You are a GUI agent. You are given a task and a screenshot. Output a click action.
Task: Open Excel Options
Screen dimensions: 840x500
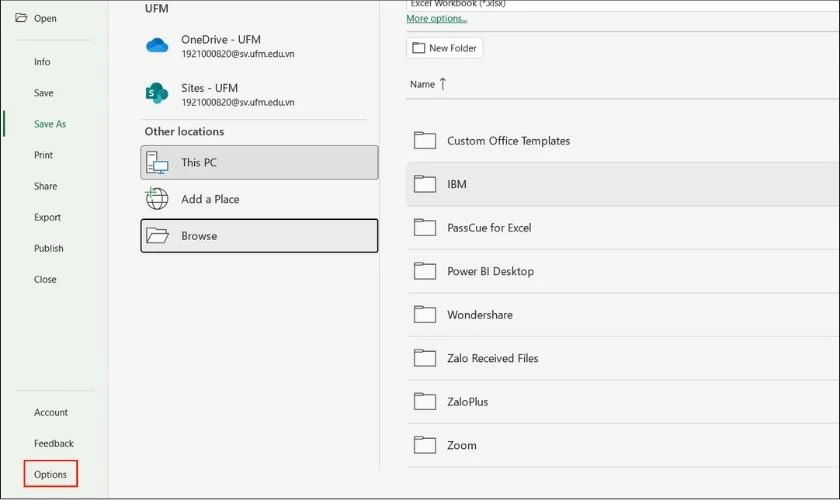[50, 474]
